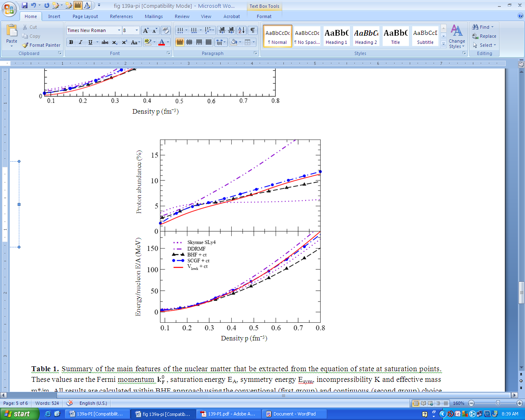Switch to the Page Layout tab
Screen dimensions: 525x420
pos(85,16)
